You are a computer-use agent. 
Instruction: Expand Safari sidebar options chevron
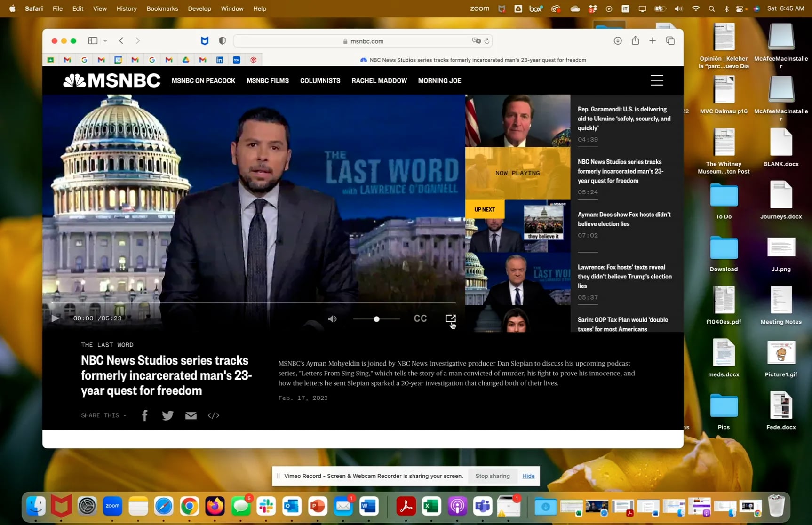pos(105,41)
